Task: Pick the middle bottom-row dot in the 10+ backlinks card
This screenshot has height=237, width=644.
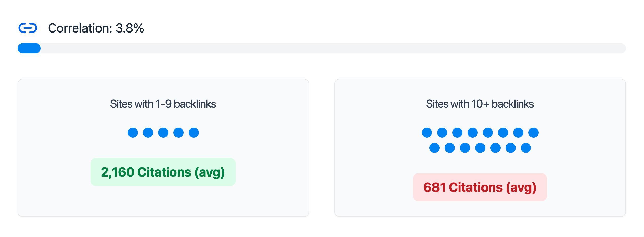Action: pyautogui.click(x=480, y=148)
